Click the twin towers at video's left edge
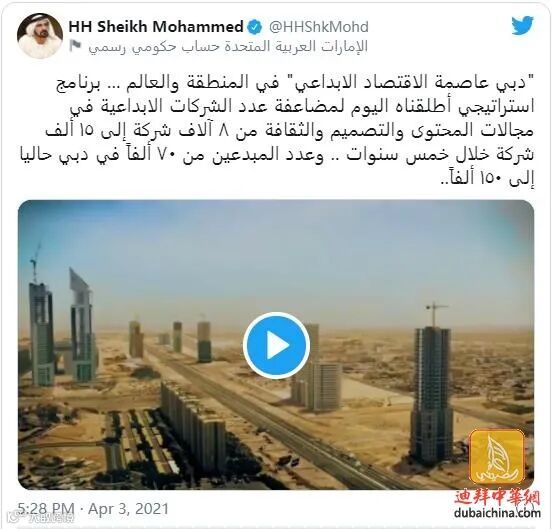The width and height of the screenshot is (552, 529). coord(62,326)
